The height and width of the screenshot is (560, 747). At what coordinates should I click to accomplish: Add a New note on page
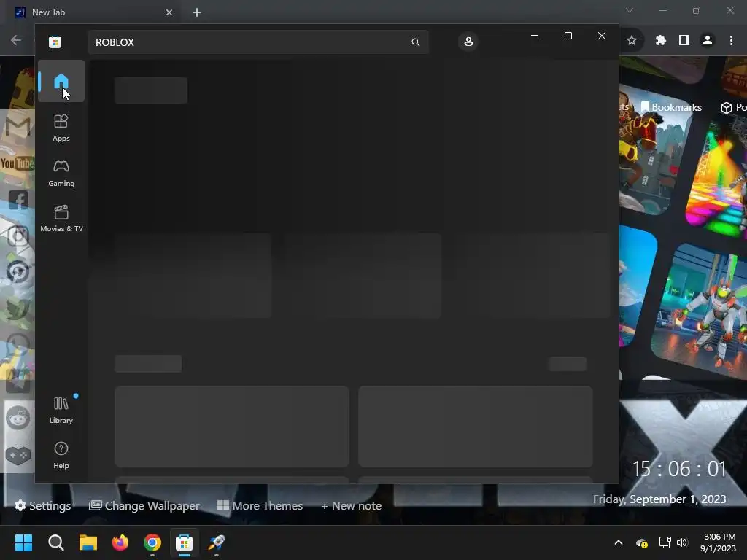coord(352,506)
